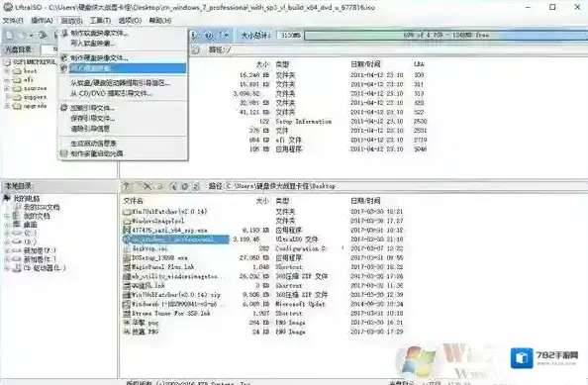The height and width of the screenshot is (385, 588).
Task: Sort upper list by 类型 column
Action: tap(282, 64)
